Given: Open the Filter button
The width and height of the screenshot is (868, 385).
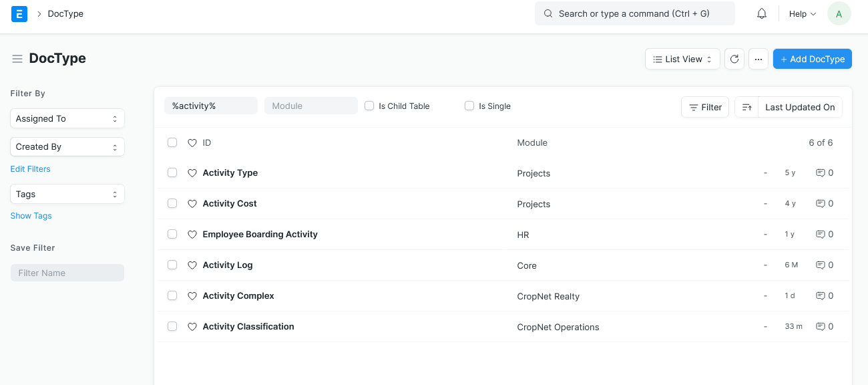Looking at the screenshot, I should coord(705,107).
